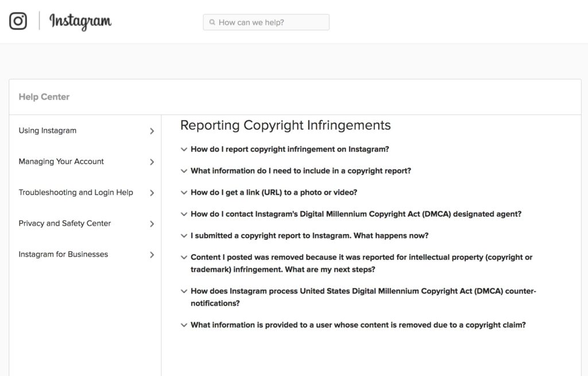Click the arrow next to Managing Your Account
The height and width of the screenshot is (376, 588).
tap(152, 162)
